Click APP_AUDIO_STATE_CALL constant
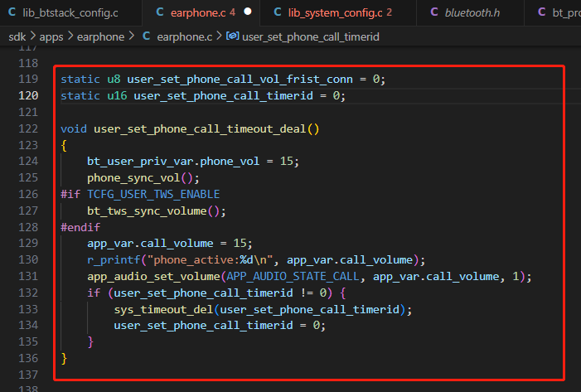The width and height of the screenshot is (581, 392). [x=293, y=277]
